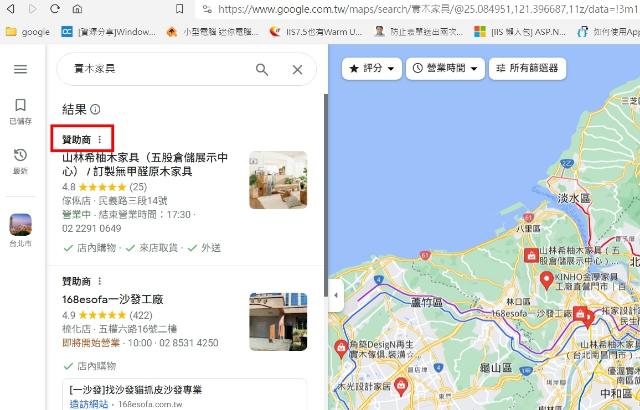Select the KINHO金厚家具 red map pin
640x410 pixels.
click(x=547, y=280)
